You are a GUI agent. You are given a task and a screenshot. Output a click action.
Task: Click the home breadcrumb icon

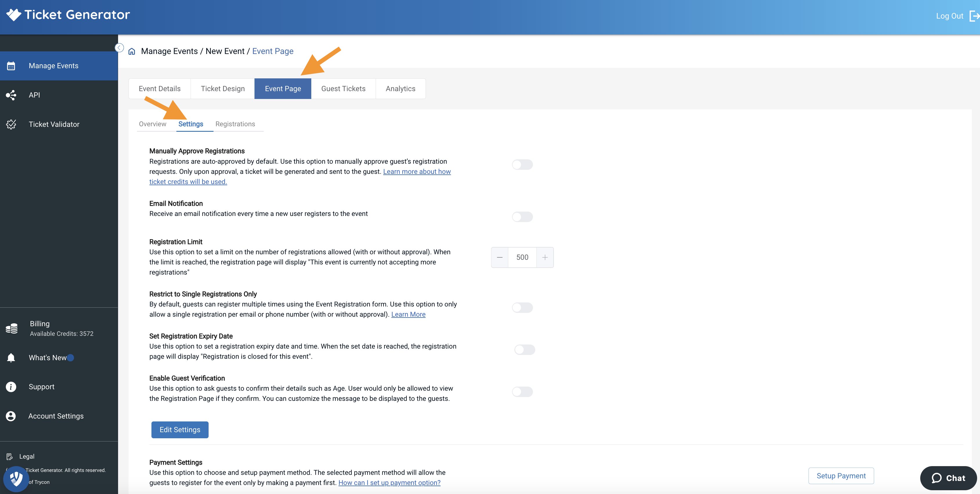pos(132,51)
